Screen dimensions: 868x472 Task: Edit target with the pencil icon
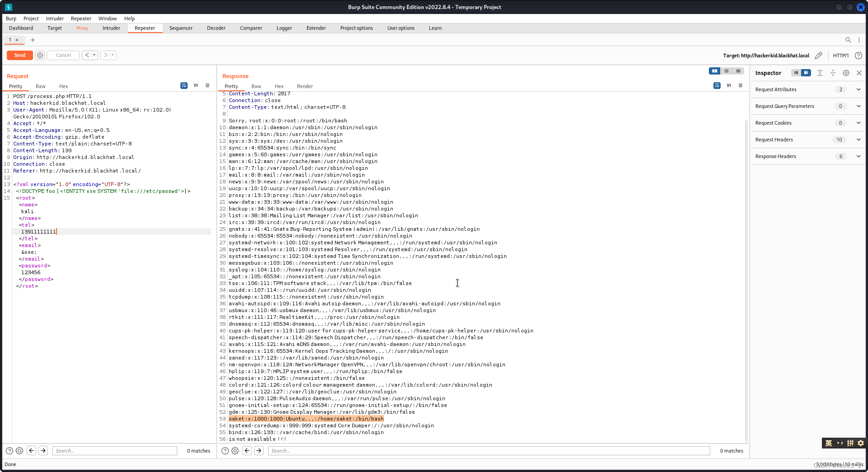pyautogui.click(x=819, y=56)
